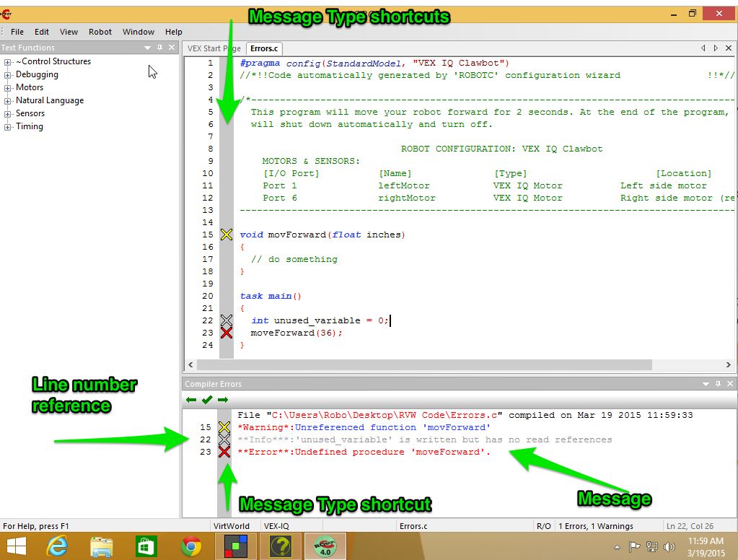Expand the ~Control Structures tree node

click(7, 62)
